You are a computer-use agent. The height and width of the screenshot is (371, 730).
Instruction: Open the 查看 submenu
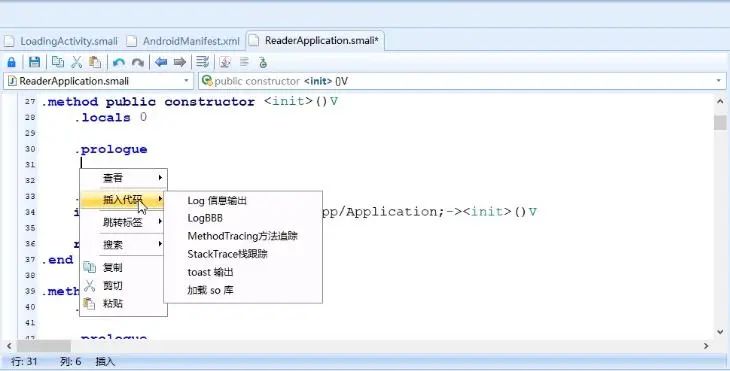(123, 178)
